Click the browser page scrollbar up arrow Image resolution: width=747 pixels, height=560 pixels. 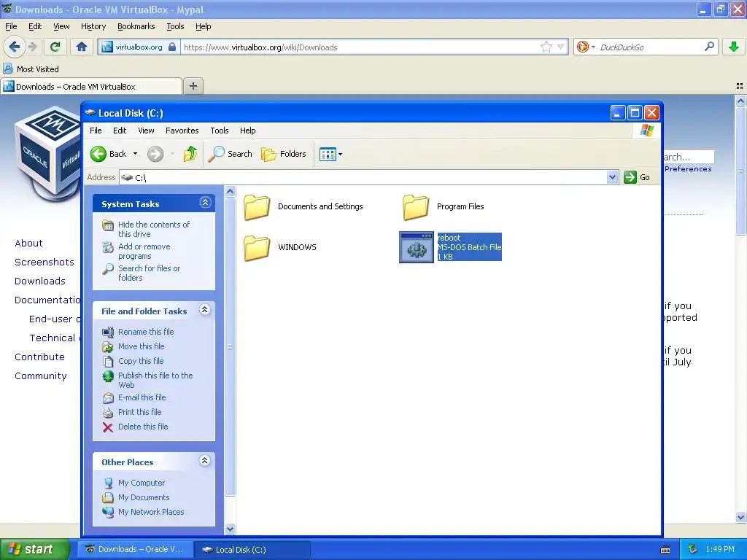pyautogui.click(x=740, y=101)
